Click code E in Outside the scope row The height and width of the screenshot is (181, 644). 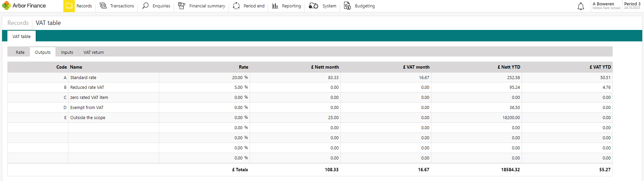[65, 117]
